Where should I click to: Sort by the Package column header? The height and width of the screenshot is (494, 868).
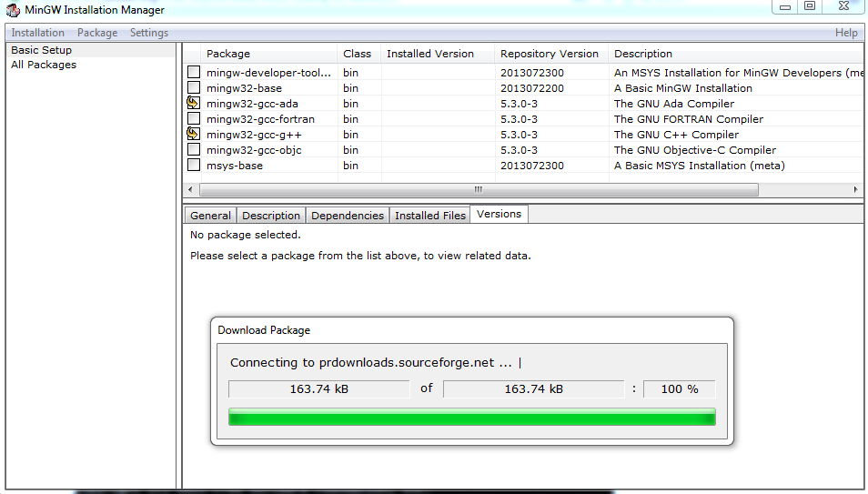click(x=269, y=54)
